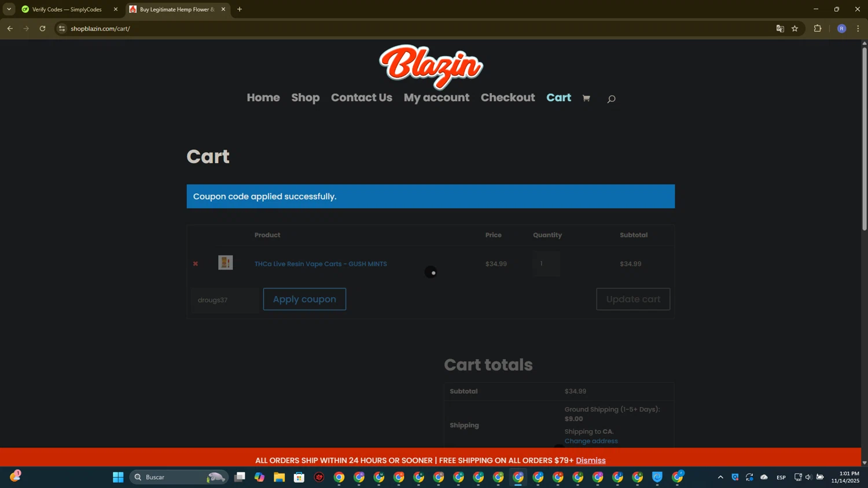Switch to the Verify Codes — SimplyCodes tab
The width and height of the screenshot is (868, 488).
(x=67, y=9)
